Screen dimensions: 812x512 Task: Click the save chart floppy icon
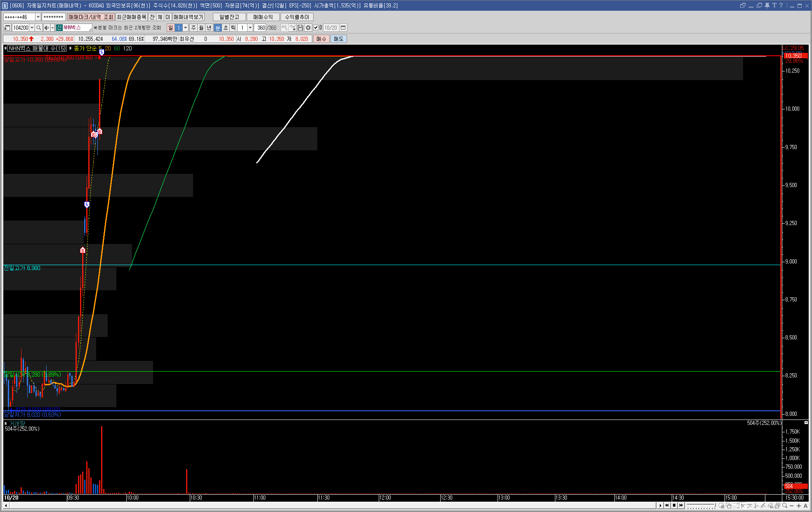point(300,28)
